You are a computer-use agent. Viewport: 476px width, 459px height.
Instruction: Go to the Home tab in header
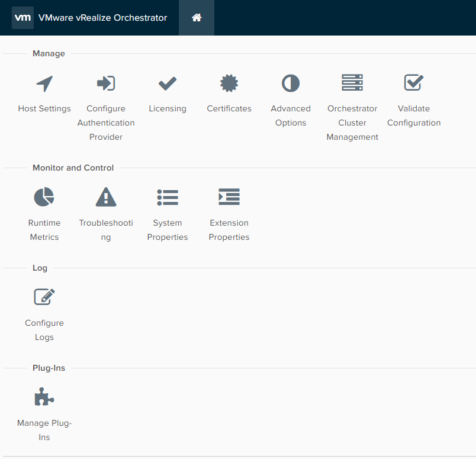coord(197,18)
